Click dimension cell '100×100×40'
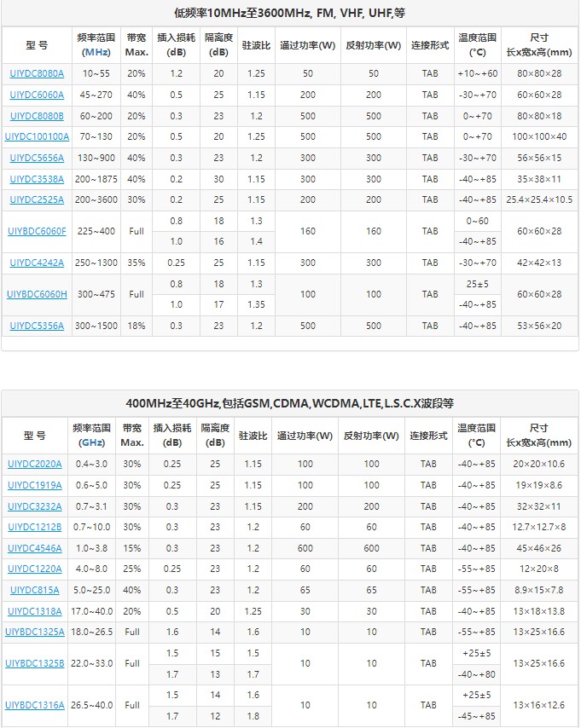581x728 pixels. 539,136
